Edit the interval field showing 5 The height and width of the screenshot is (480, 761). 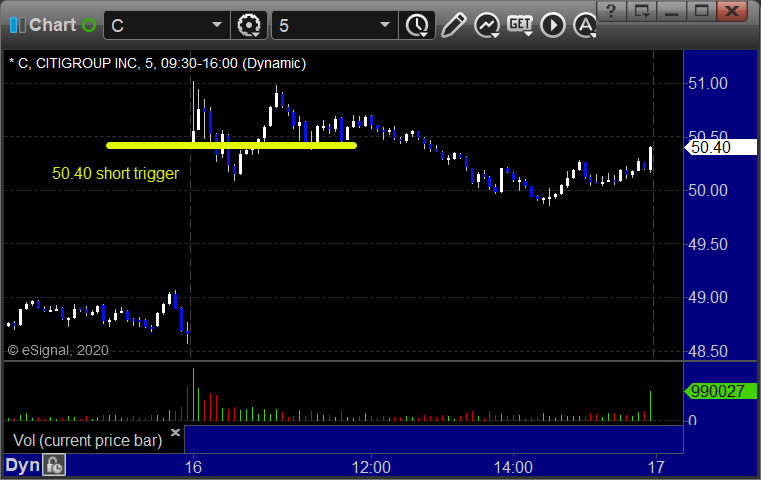coord(325,25)
